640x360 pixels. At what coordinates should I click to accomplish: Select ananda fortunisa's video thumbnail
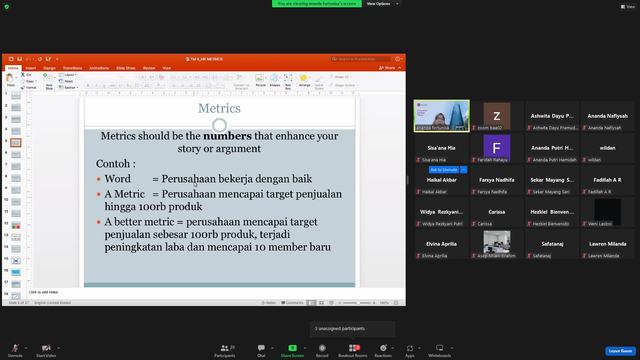pyautogui.click(x=442, y=116)
